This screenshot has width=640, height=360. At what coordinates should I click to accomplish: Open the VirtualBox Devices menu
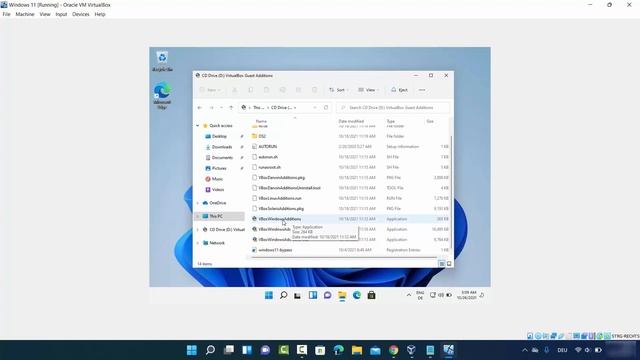(80, 14)
